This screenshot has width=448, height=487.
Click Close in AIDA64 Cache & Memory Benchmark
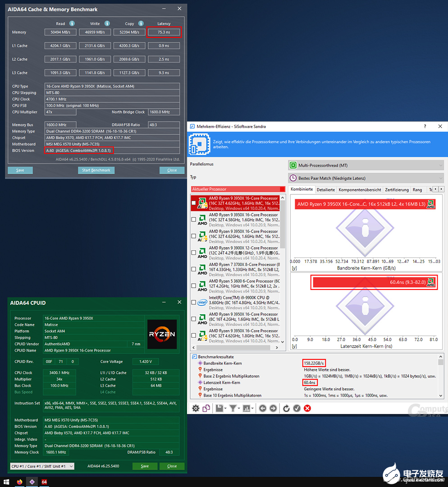(x=172, y=170)
